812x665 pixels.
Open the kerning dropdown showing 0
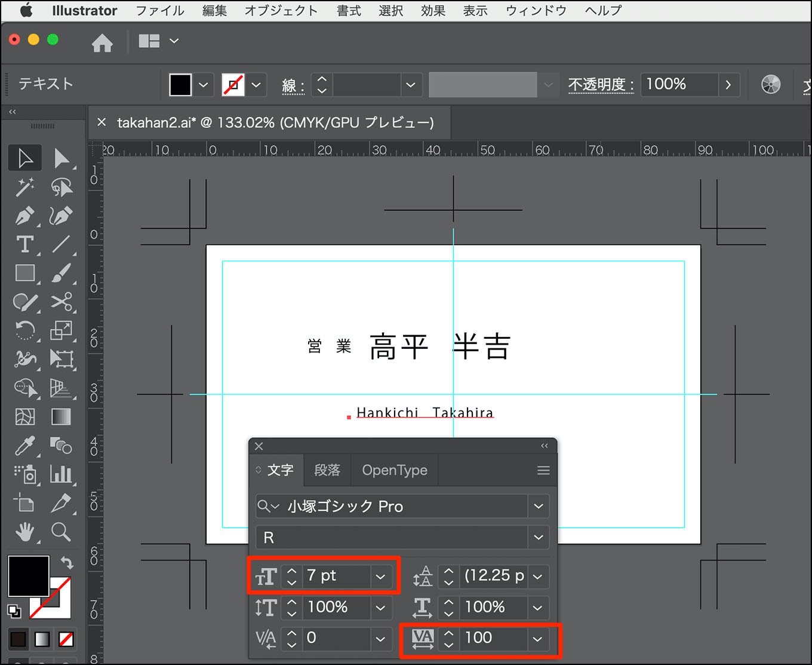coord(380,639)
